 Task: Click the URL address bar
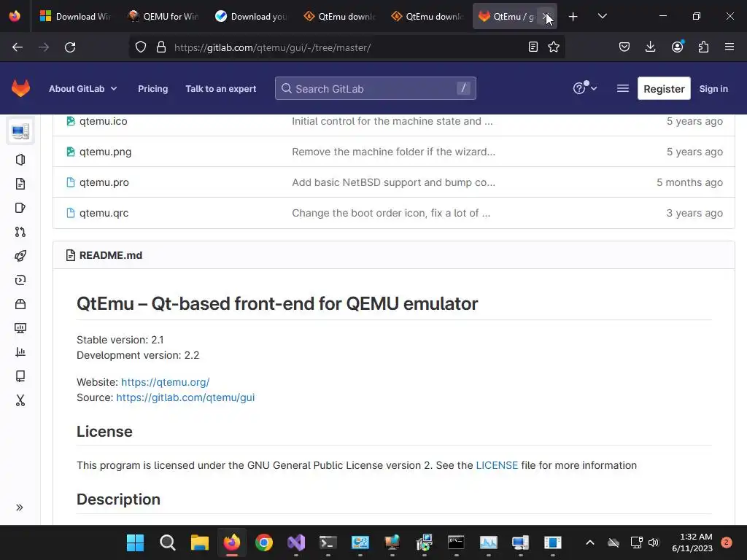pos(347,47)
